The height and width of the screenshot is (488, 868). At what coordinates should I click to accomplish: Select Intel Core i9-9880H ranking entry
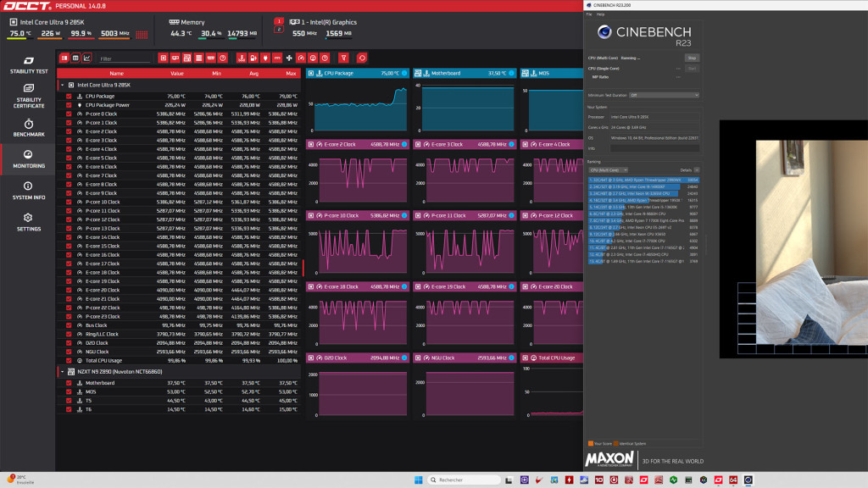click(643, 213)
